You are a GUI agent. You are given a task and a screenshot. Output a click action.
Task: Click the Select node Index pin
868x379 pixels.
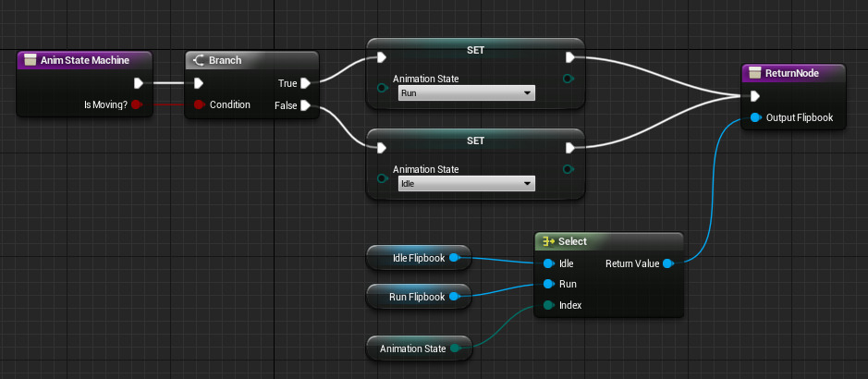point(548,305)
